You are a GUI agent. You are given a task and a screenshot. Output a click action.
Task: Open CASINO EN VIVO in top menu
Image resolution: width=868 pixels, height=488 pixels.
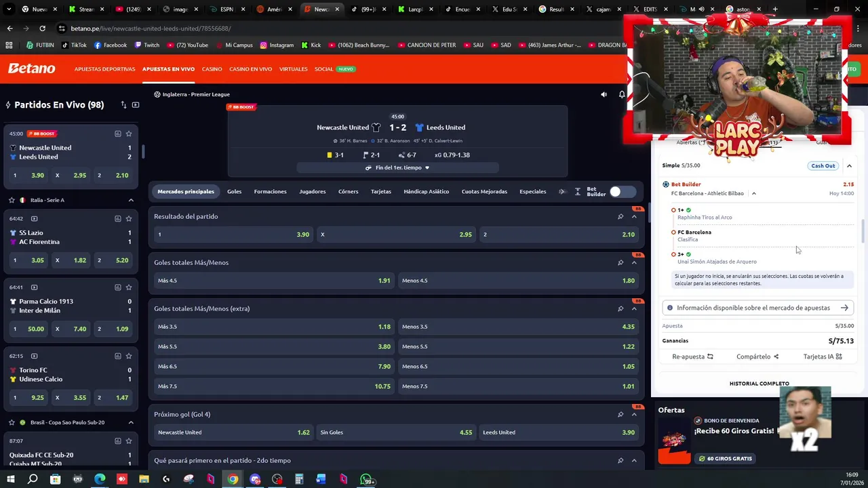(x=250, y=69)
